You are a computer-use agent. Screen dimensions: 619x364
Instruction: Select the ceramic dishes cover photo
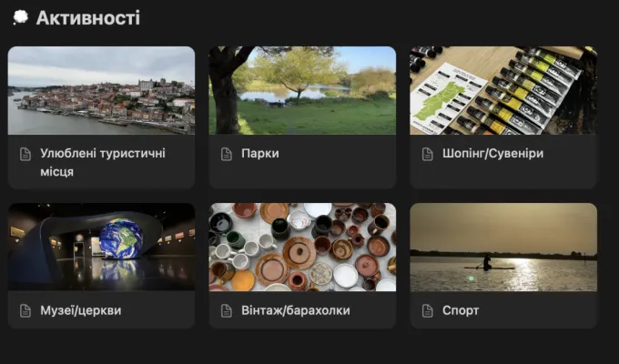pyautogui.click(x=302, y=248)
